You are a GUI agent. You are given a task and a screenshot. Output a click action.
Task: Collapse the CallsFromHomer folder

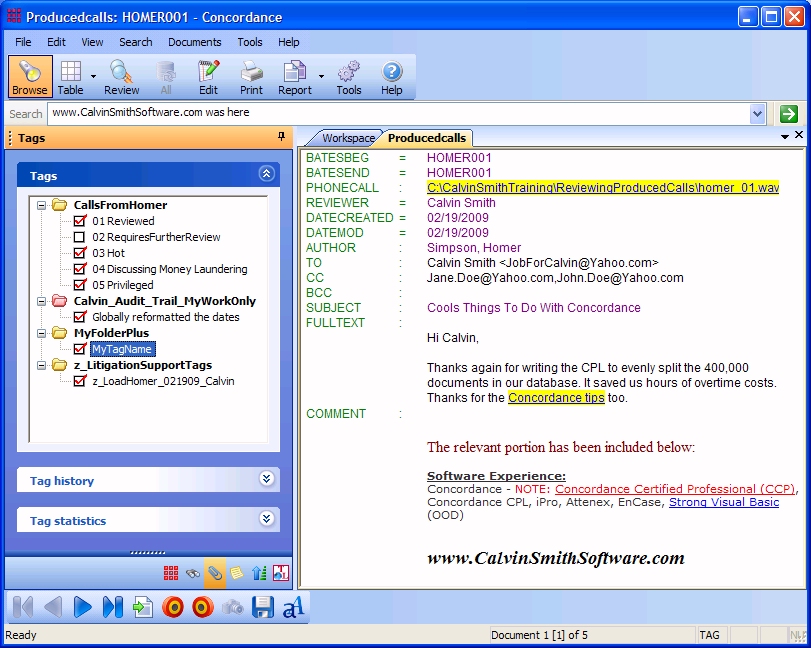click(42, 205)
